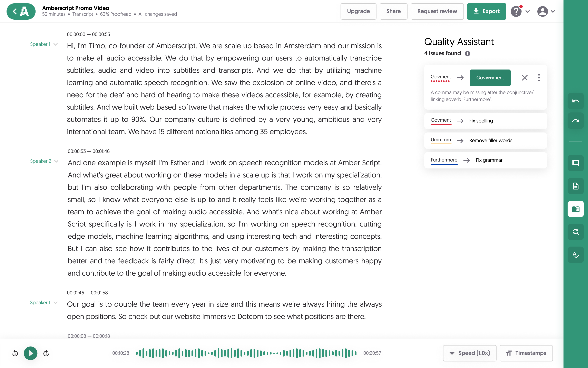Screen dimensions: 588x368
Task: Click the timestamp 00:00:00 — 00:00:53
Action: point(88,34)
